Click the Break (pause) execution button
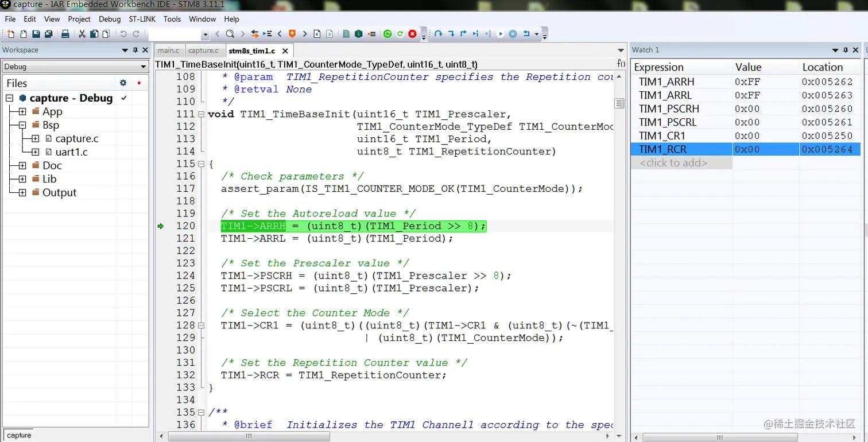Screen dimensions: 868x442 click(x=513, y=34)
